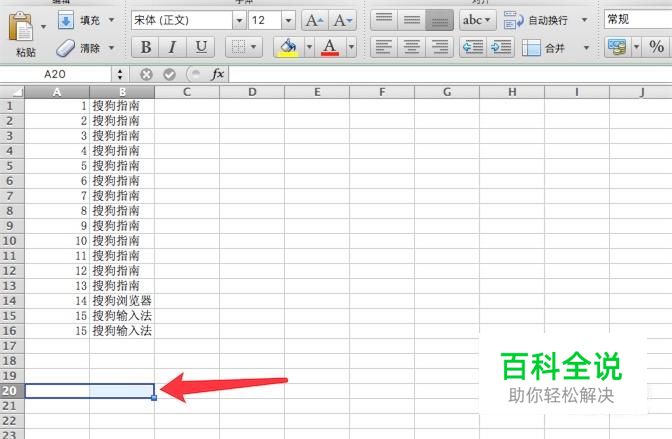Viewport: 672px width, 439px height.
Task: Open the fill color dropdown arrow
Action: coord(309,47)
